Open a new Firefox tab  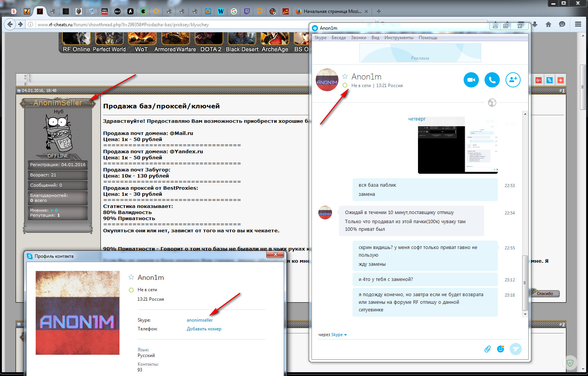point(378,11)
